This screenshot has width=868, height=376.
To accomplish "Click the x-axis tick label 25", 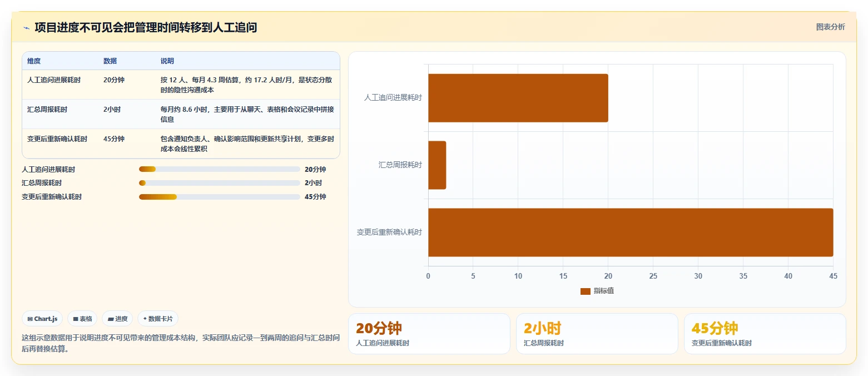I will [x=653, y=276].
